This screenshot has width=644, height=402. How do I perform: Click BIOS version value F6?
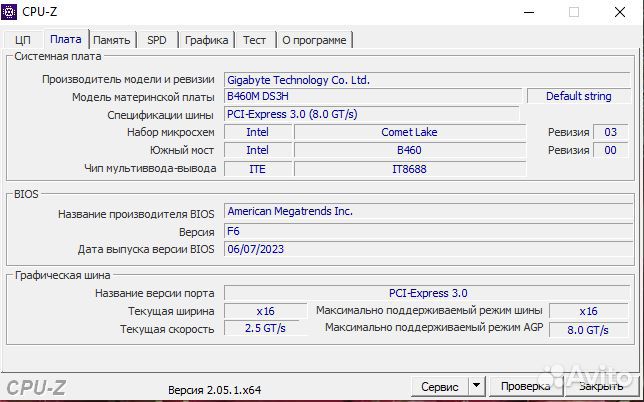point(428,231)
